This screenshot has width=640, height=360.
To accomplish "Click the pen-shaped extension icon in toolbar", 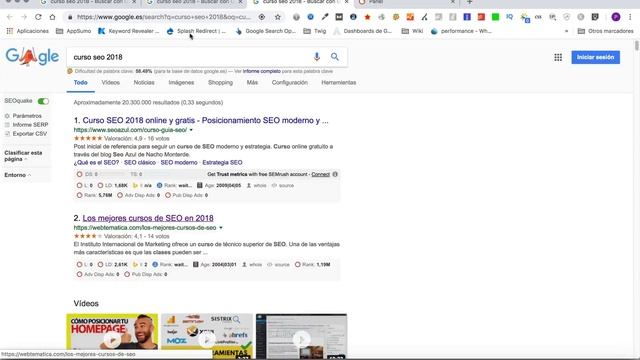I will pos(325,17).
